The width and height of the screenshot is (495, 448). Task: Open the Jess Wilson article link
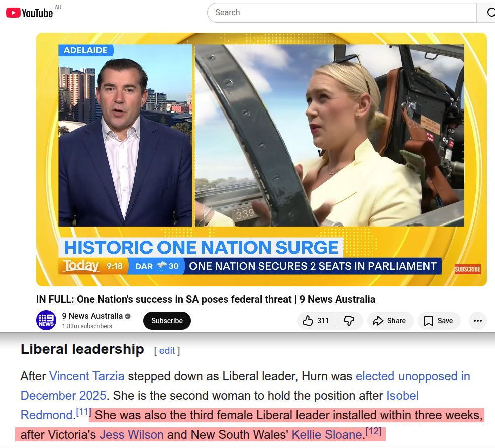click(x=132, y=435)
